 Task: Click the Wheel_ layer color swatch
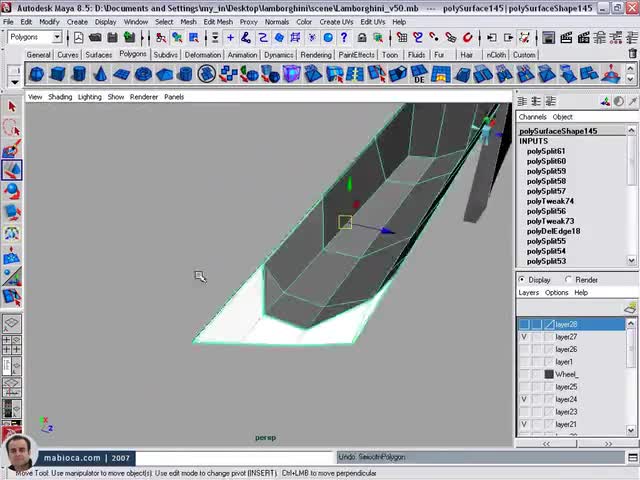pyautogui.click(x=549, y=374)
